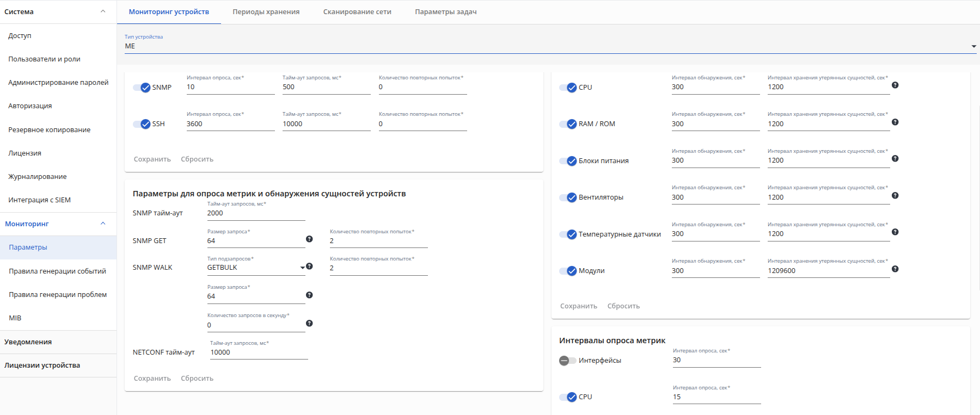Click help icon in the Модули row

point(895,269)
